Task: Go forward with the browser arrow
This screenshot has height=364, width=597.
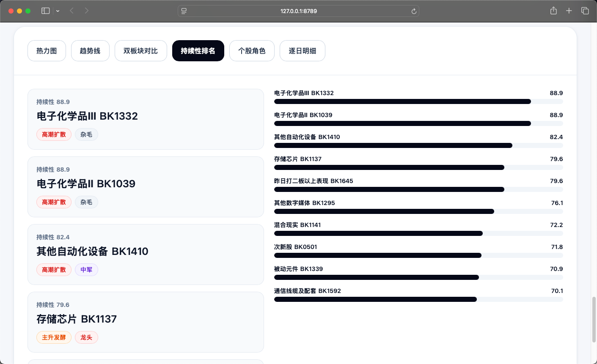Action: (87, 11)
